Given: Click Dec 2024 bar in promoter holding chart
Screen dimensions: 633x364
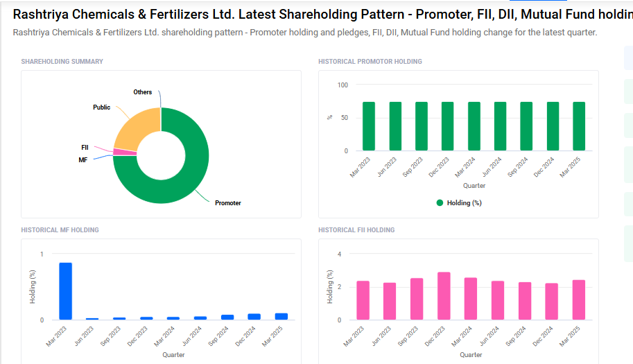Looking at the screenshot, I should coord(553,126).
